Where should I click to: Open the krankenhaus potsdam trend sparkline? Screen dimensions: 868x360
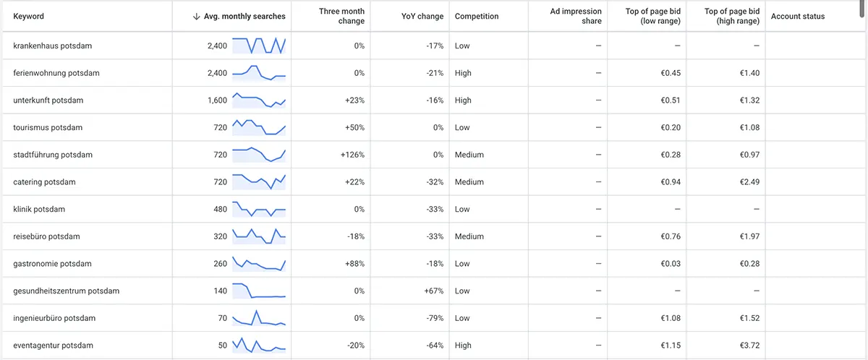pyautogui.click(x=259, y=46)
